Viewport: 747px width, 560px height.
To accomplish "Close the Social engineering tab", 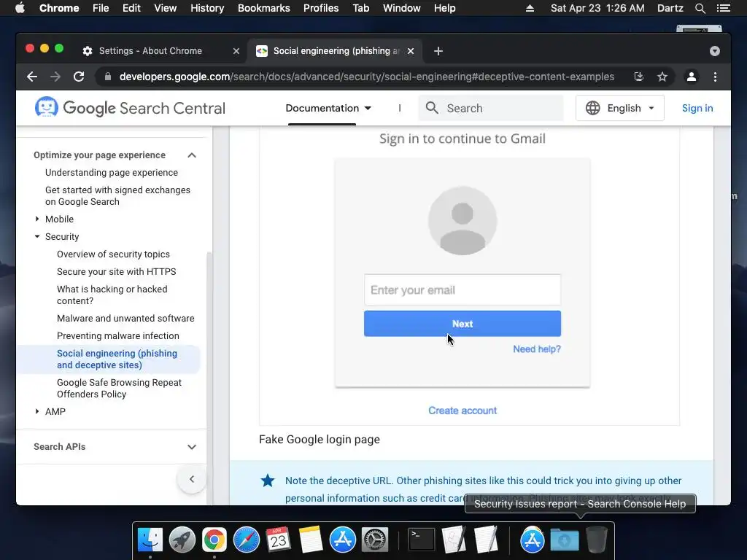I will tap(411, 51).
